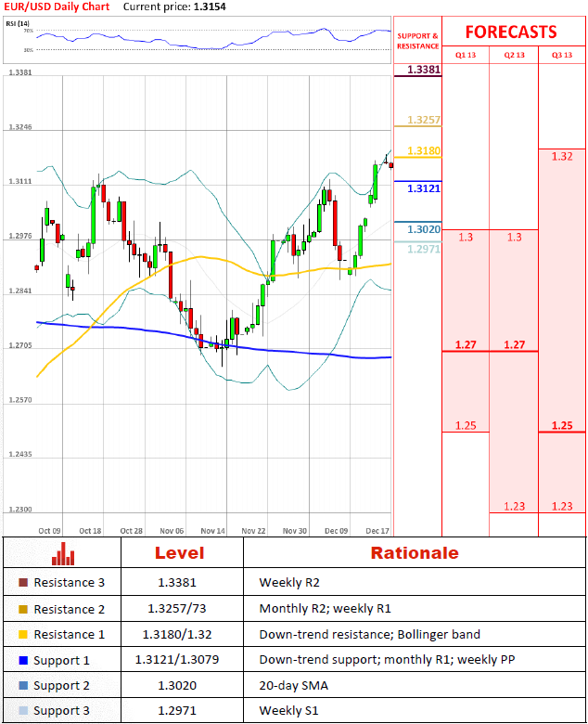Click the '20-day SMA' rationale cell
588x724 pixels.
point(294,686)
